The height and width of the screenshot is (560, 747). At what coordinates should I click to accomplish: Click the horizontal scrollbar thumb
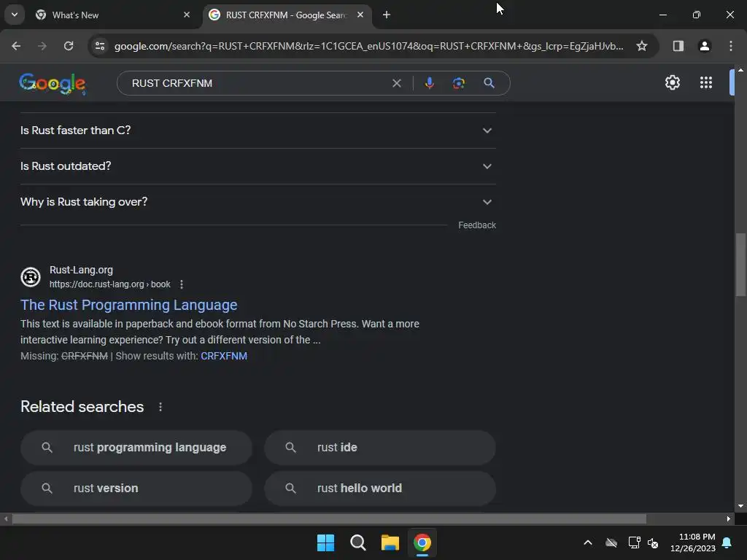point(329,519)
